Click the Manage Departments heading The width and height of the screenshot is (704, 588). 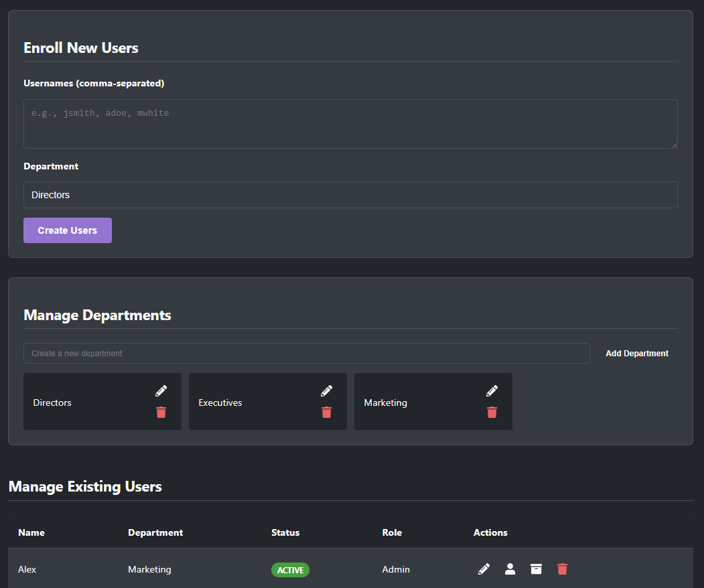coord(97,315)
